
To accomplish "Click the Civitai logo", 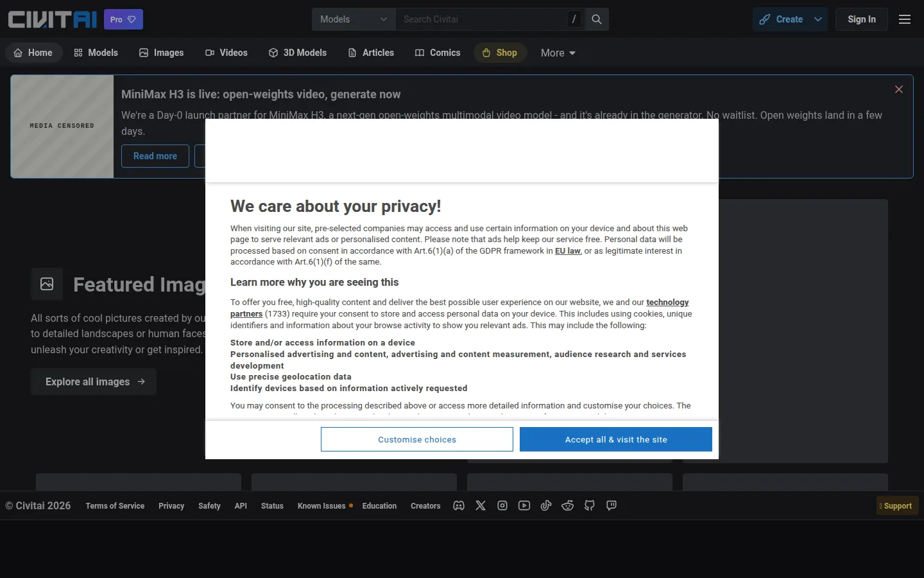I will [x=52, y=19].
